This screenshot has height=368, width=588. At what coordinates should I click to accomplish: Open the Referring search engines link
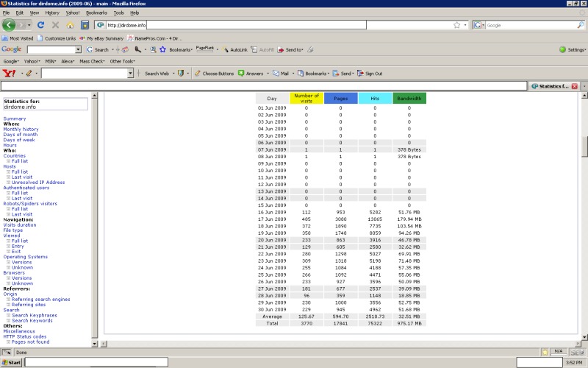(x=40, y=300)
